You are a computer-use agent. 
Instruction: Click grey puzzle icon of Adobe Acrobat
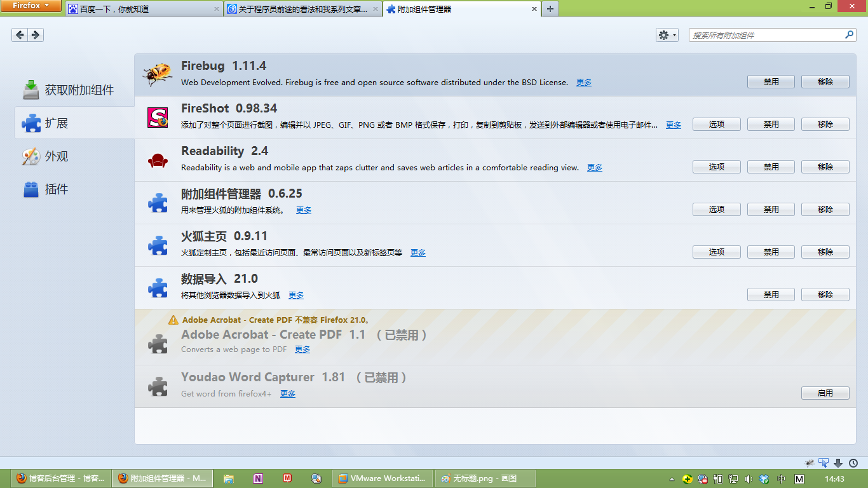click(158, 344)
